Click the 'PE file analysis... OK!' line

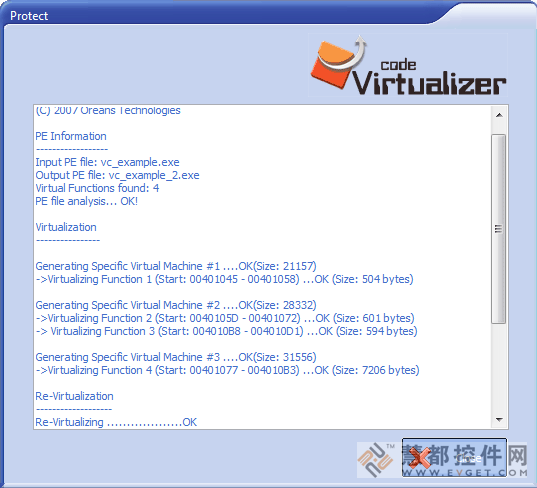(x=87, y=201)
